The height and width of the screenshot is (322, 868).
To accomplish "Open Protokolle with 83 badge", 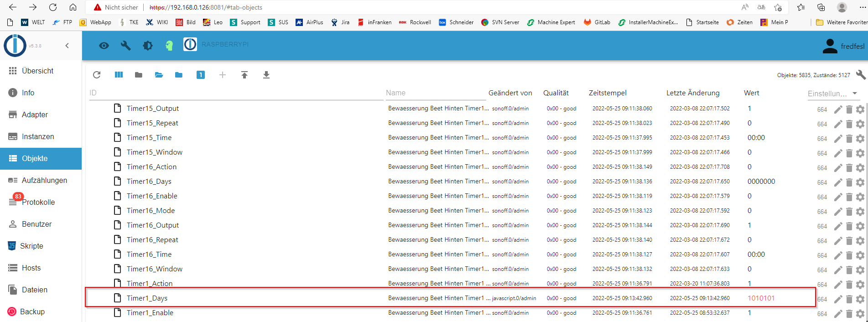I will point(41,202).
